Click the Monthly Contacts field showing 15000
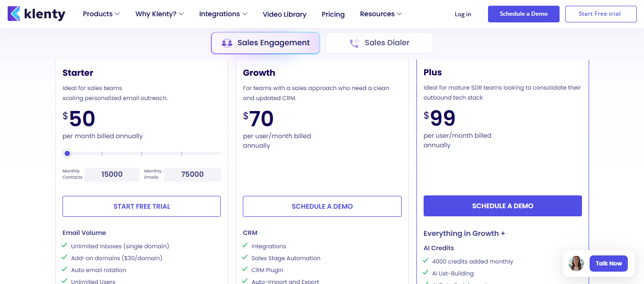 coord(112,174)
